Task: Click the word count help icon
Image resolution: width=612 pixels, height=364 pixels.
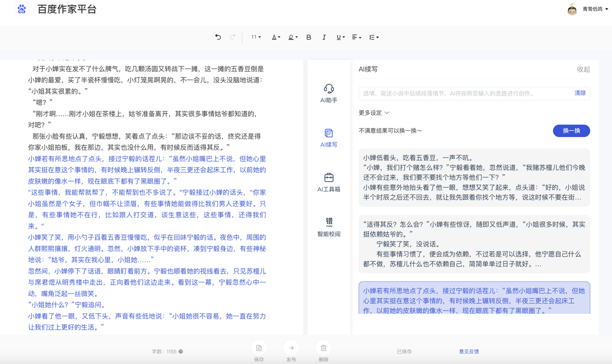Action: 181,351
